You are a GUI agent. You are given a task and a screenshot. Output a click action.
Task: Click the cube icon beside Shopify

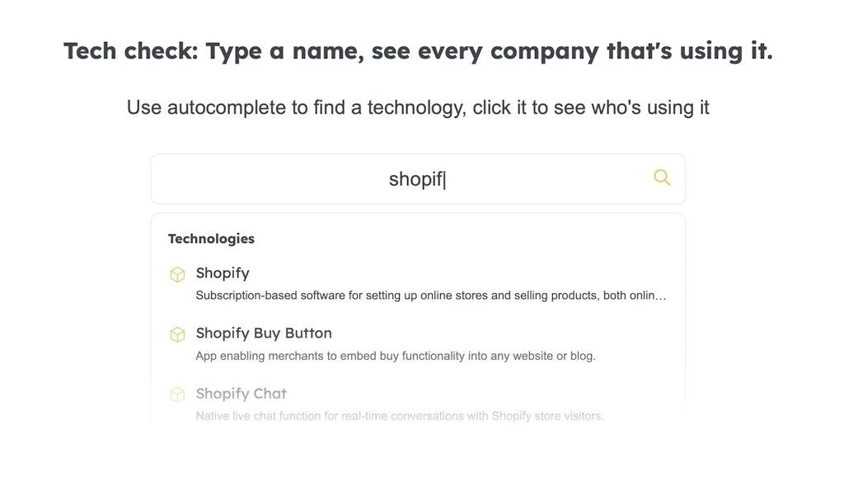click(177, 273)
